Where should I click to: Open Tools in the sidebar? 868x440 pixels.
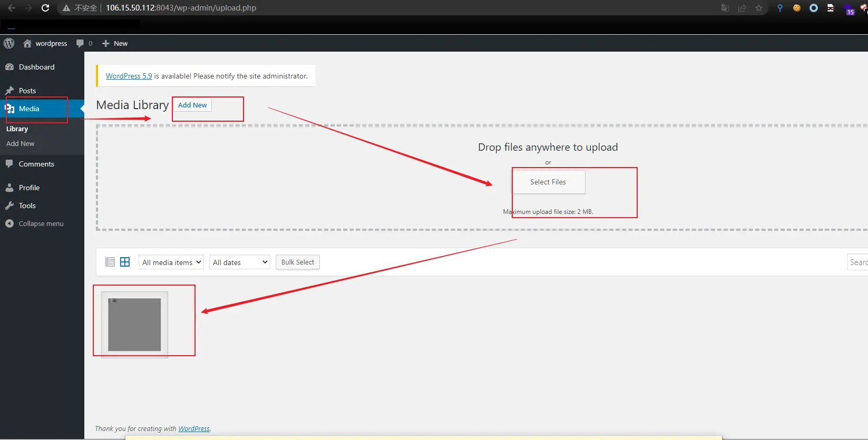[x=42, y=206]
